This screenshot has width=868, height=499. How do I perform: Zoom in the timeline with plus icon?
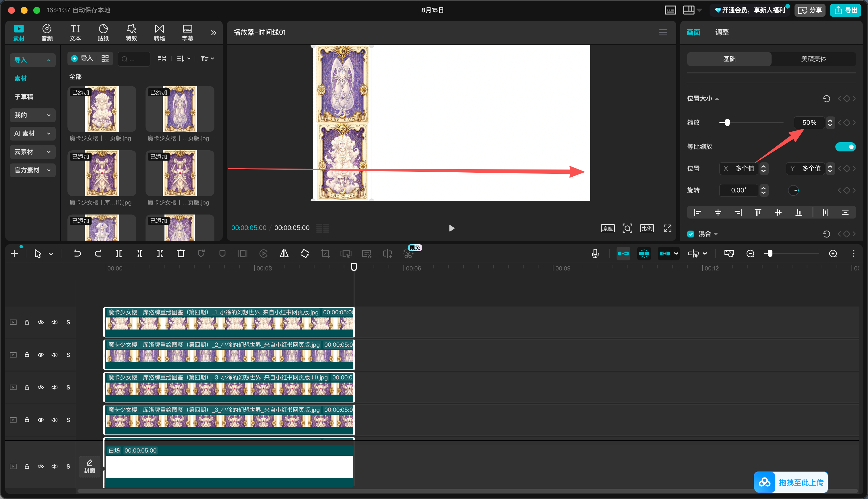coord(833,254)
